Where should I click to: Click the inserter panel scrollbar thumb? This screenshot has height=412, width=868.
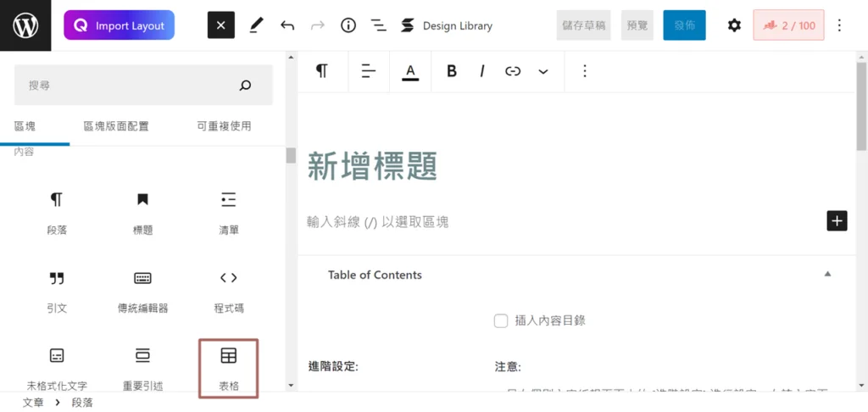[x=291, y=155]
